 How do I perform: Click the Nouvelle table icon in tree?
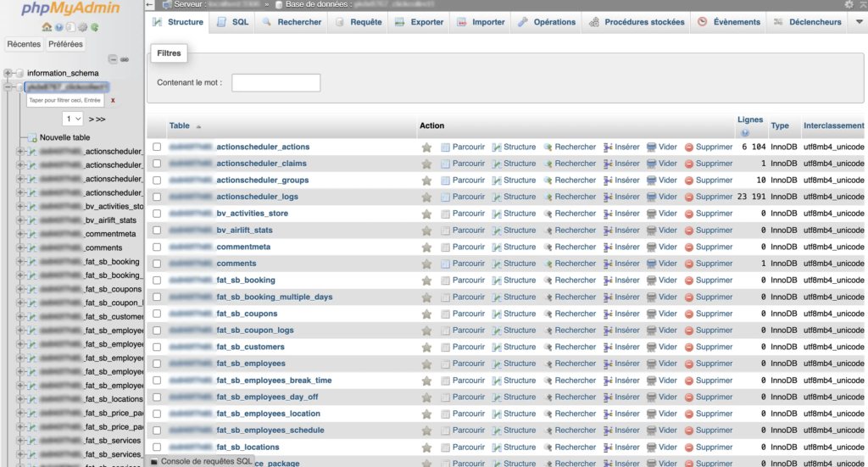(32, 137)
